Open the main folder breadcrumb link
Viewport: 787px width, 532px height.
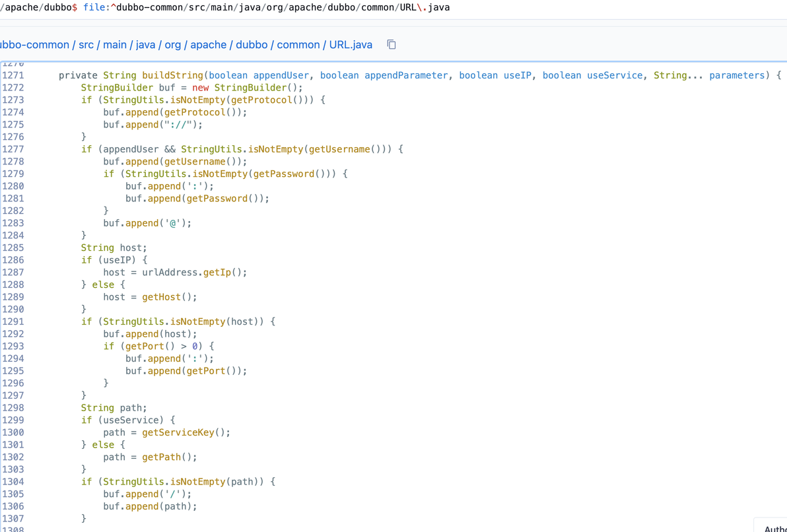pos(115,45)
